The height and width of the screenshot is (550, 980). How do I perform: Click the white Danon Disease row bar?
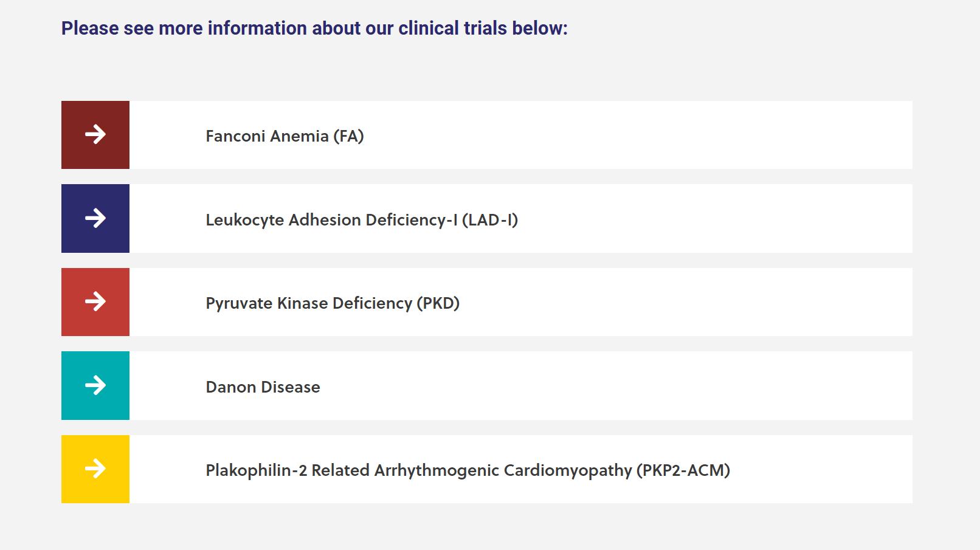[x=608, y=386]
